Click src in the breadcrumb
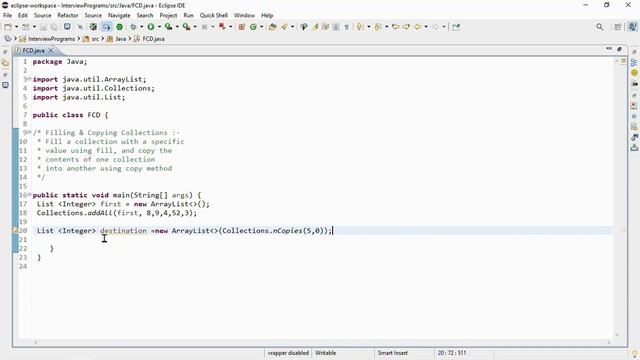The width and height of the screenshot is (640, 360). point(95,39)
